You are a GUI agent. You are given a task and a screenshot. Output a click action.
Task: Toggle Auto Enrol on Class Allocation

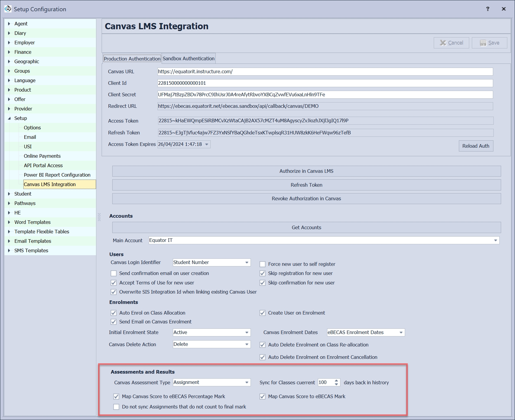pyautogui.click(x=113, y=313)
